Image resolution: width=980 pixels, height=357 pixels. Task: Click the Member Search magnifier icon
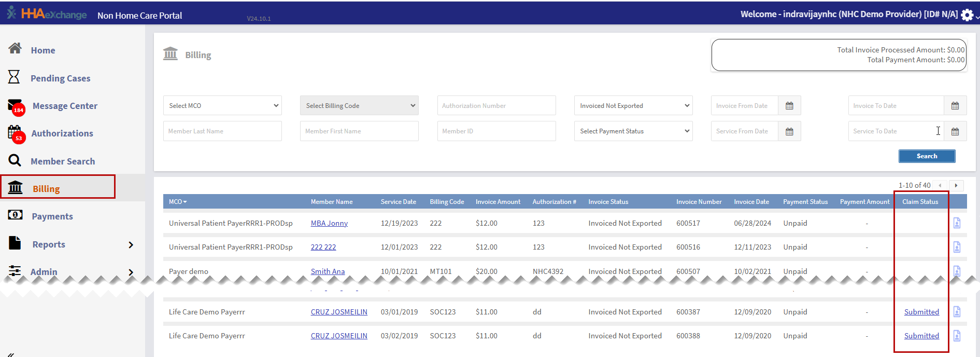tap(15, 160)
